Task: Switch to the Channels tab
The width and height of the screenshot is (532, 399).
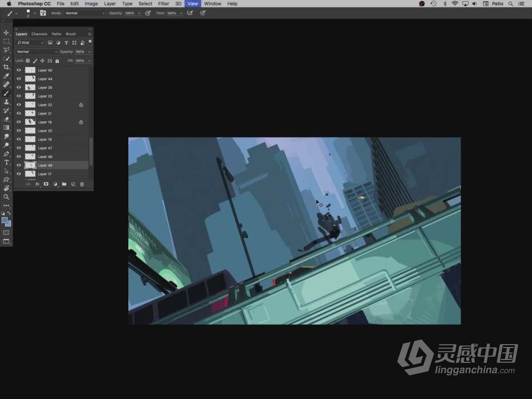Action: [39, 34]
